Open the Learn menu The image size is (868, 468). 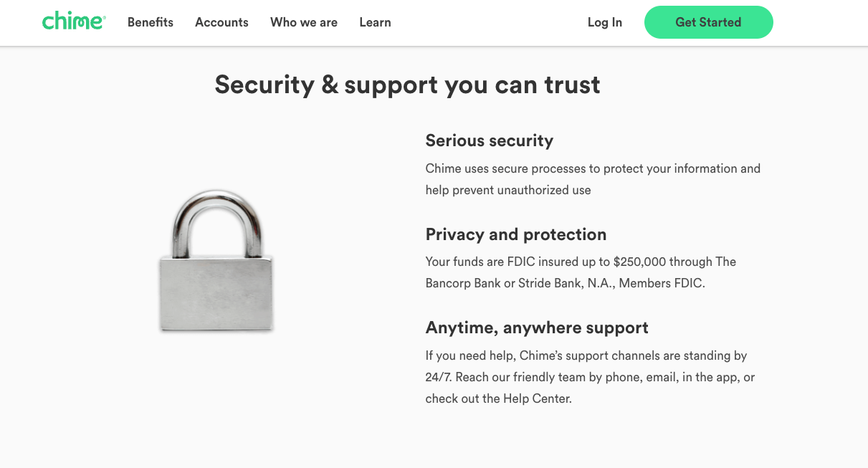tap(375, 22)
